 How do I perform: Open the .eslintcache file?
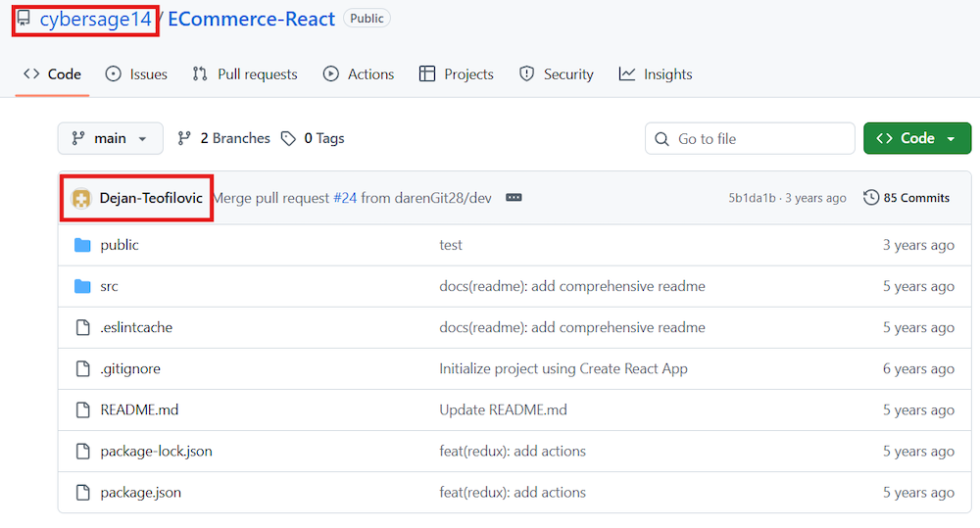click(x=136, y=327)
